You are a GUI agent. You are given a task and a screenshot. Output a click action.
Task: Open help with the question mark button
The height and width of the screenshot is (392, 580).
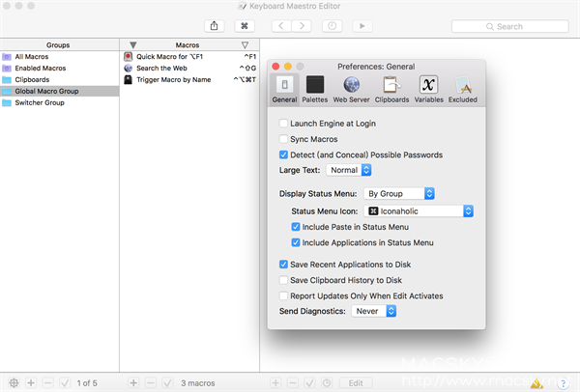[x=563, y=383]
